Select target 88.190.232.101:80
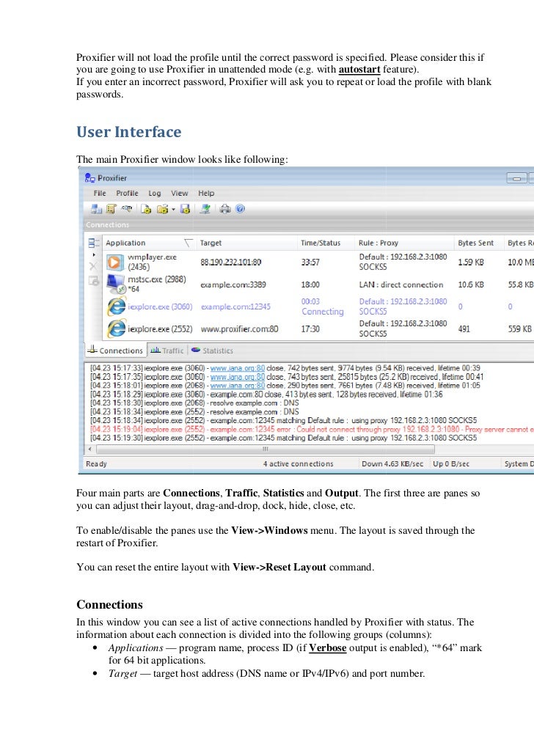The width and height of the screenshot is (534, 756). (x=230, y=263)
